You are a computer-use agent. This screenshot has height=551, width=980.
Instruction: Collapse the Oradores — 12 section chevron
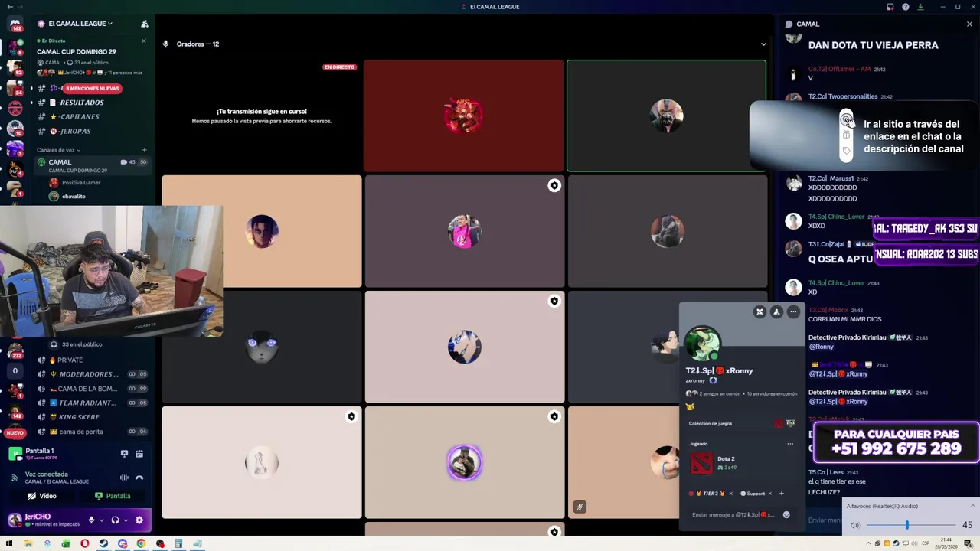763,44
